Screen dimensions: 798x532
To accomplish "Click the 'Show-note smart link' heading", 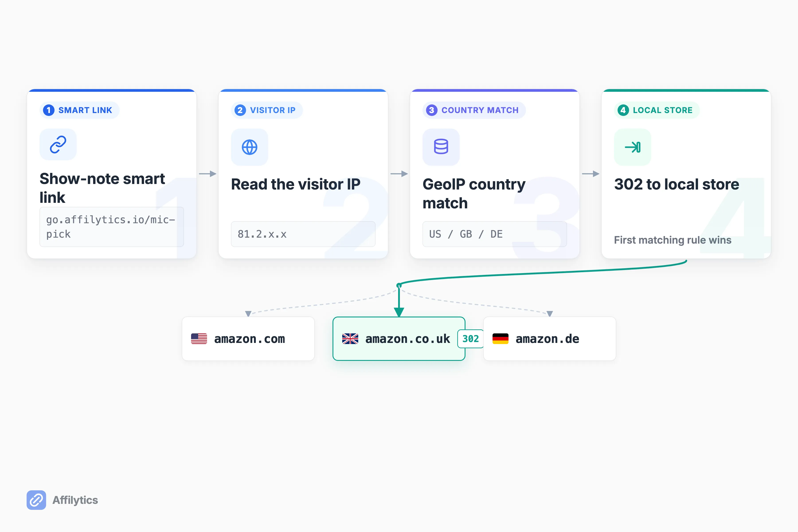I will [x=102, y=188].
